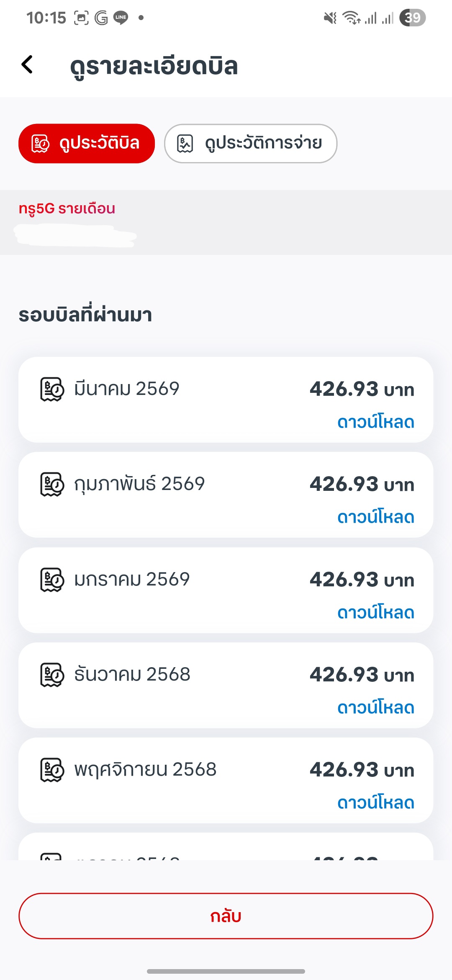Image resolution: width=452 pixels, height=980 pixels.
Task: Download the กุมภาพันธ์ 2569 bill
Action: (375, 517)
